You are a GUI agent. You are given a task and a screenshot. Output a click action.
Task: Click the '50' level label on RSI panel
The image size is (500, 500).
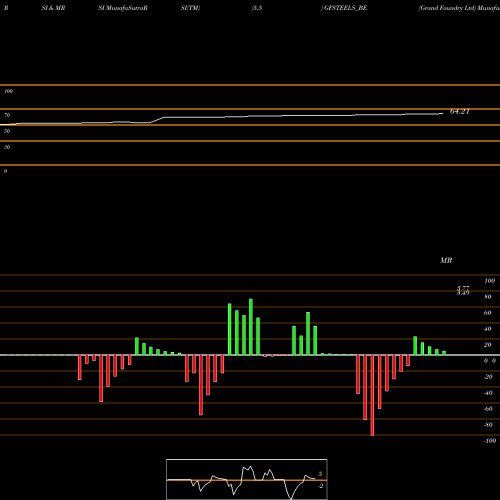pyautogui.click(x=7, y=131)
